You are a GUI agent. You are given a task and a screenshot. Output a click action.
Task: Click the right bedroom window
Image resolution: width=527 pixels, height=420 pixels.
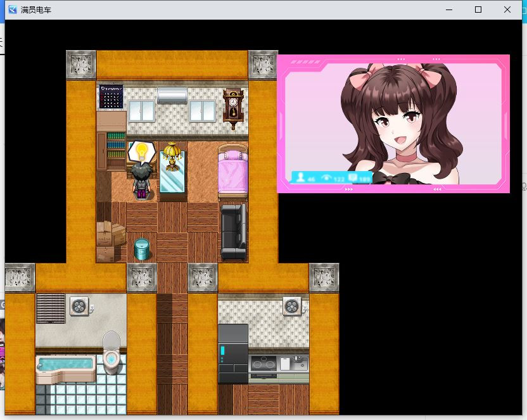202,111
